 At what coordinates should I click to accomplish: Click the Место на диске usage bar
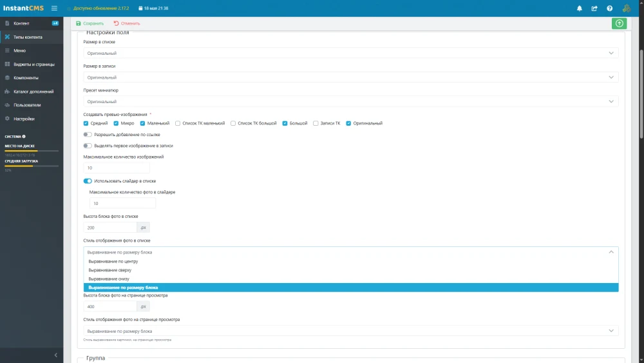point(32,151)
